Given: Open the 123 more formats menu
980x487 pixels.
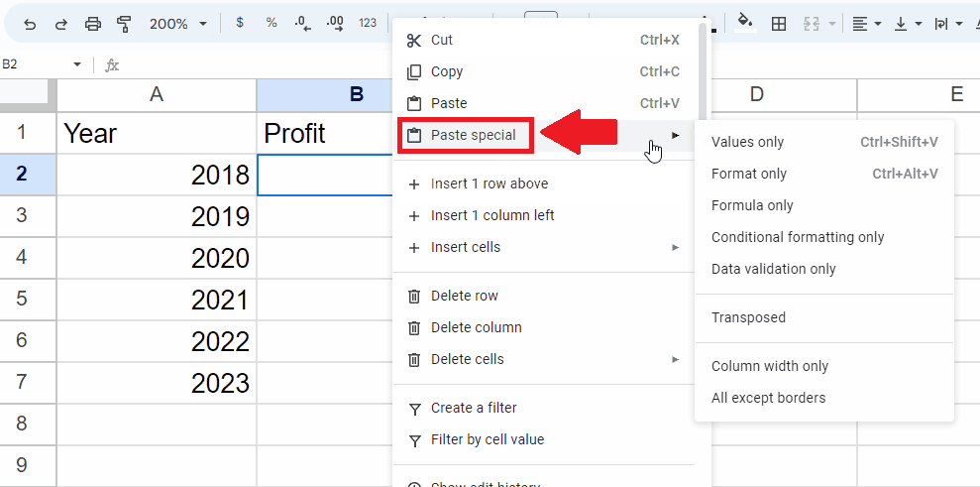Looking at the screenshot, I should [x=368, y=23].
